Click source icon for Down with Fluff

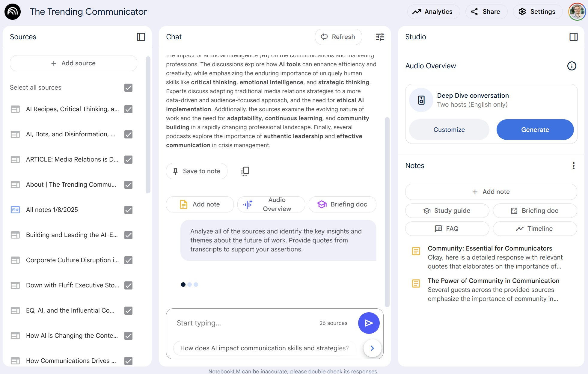coord(15,285)
